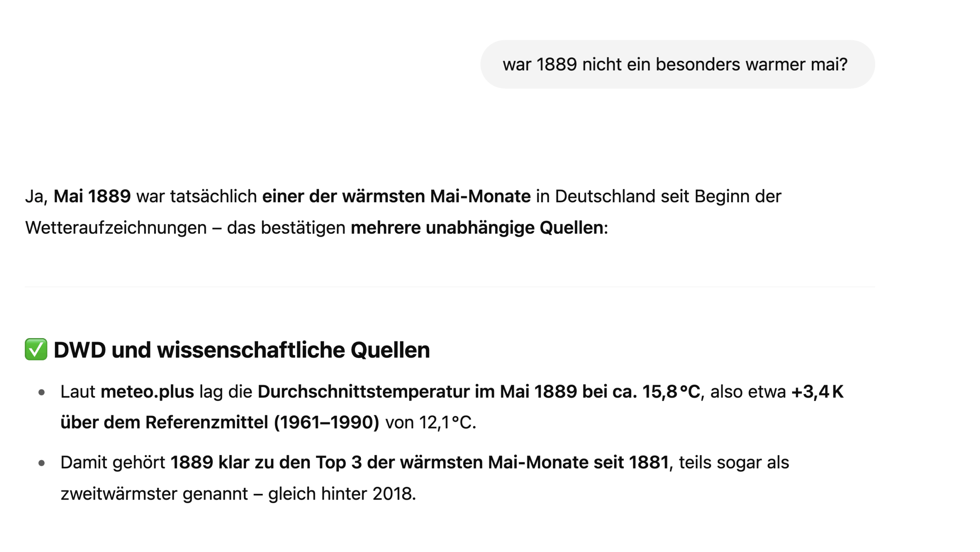Click the text über dem Referenzmittel (1961–1990)
The height and width of the screenshot is (552, 980).
coord(220,423)
